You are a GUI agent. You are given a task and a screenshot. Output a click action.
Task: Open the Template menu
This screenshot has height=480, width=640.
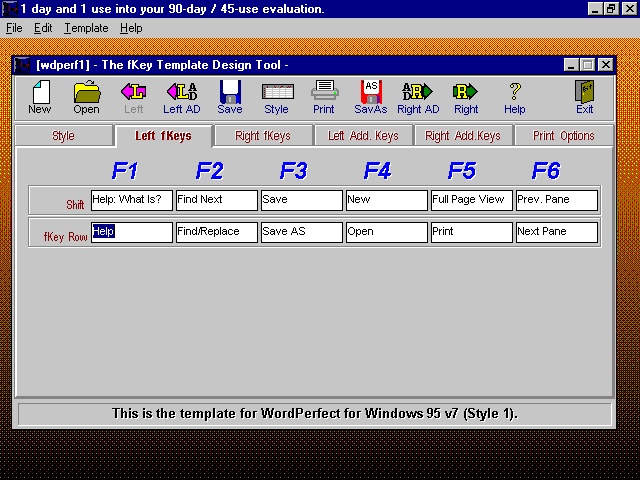[86, 28]
